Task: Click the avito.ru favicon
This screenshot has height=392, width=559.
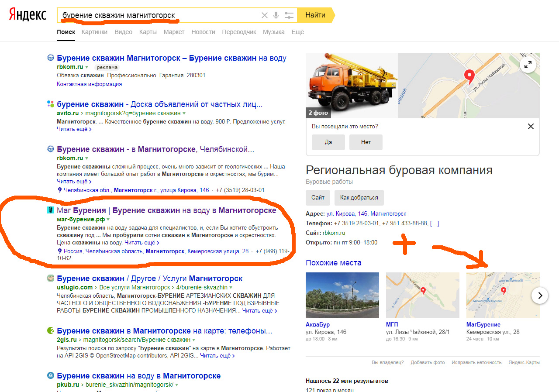Action: click(x=50, y=104)
